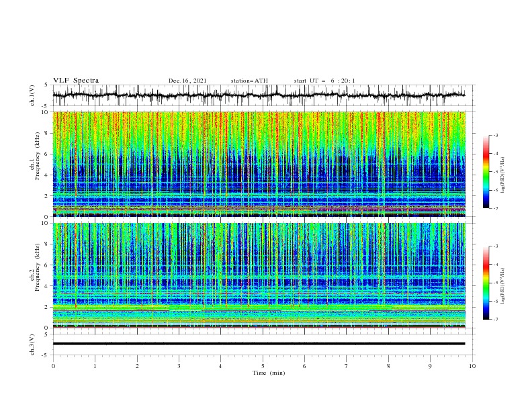
Task: Click the ch.1 spectrogram panel
Action: [x=259, y=164]
